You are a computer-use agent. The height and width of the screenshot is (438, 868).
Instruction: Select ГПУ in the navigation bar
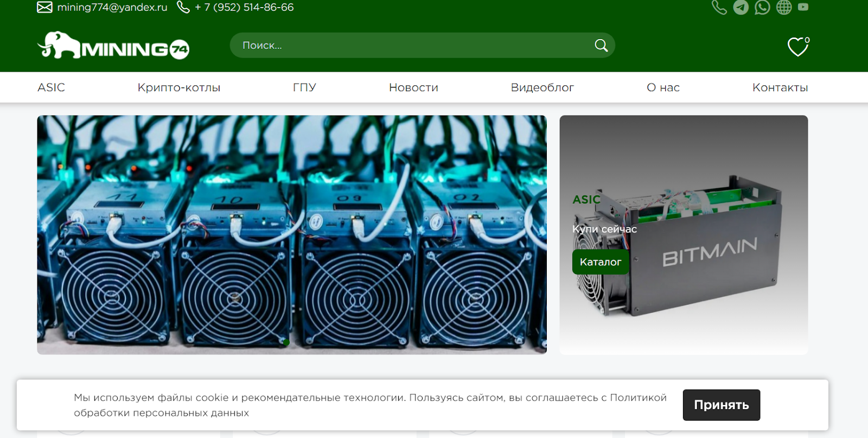point(304,87)
